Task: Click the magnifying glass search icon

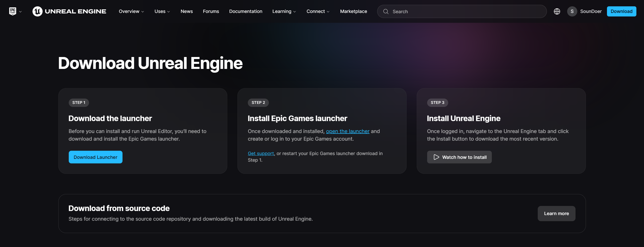Action: [386, 11]
